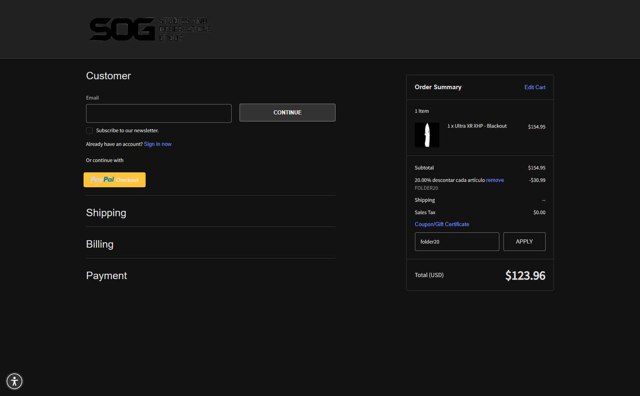Click the 1 Item count text
Screen dimensions: 640x396
point(422,111)
